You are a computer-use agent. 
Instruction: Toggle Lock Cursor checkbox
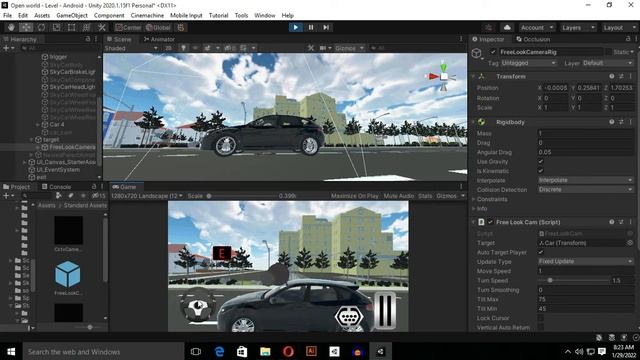(540, 318)
